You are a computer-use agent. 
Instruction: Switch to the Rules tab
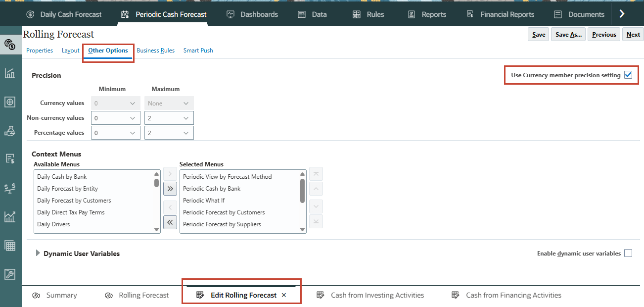click(x=368, y=14)
